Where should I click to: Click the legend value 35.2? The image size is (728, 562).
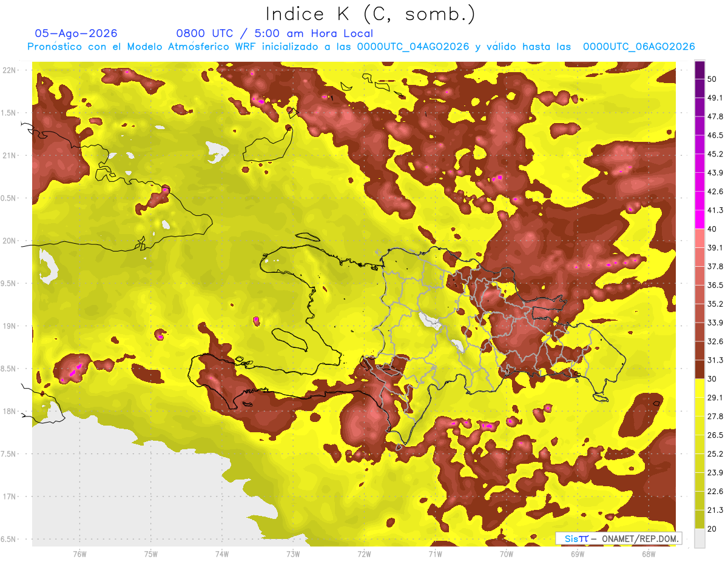(715, 304)
